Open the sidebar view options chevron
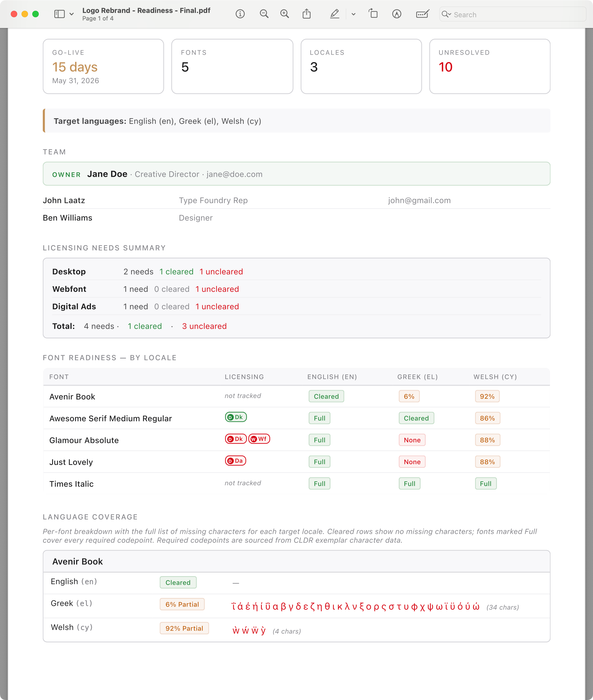This screenshot has width=593, height=700. 72,14
